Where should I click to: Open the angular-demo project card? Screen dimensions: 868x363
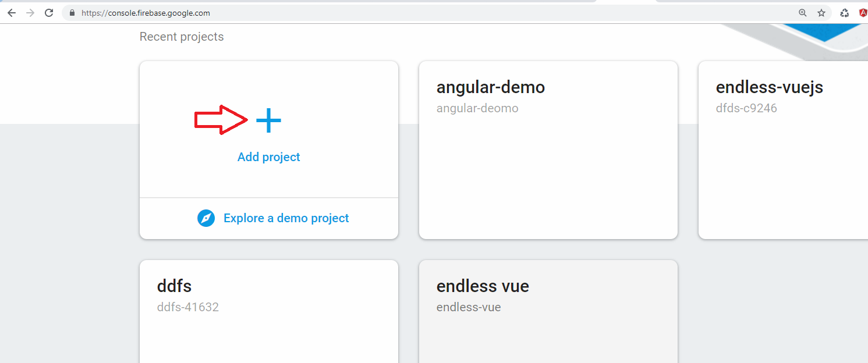[548, 163]
